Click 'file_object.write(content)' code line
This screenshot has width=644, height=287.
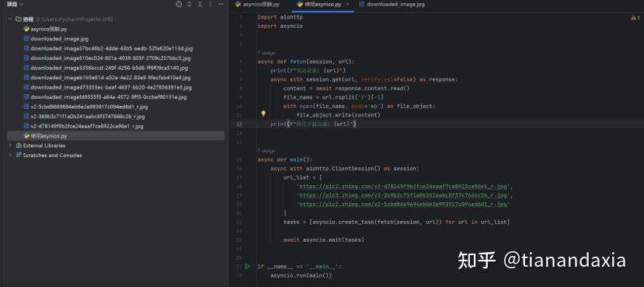(x=338, y=115)
